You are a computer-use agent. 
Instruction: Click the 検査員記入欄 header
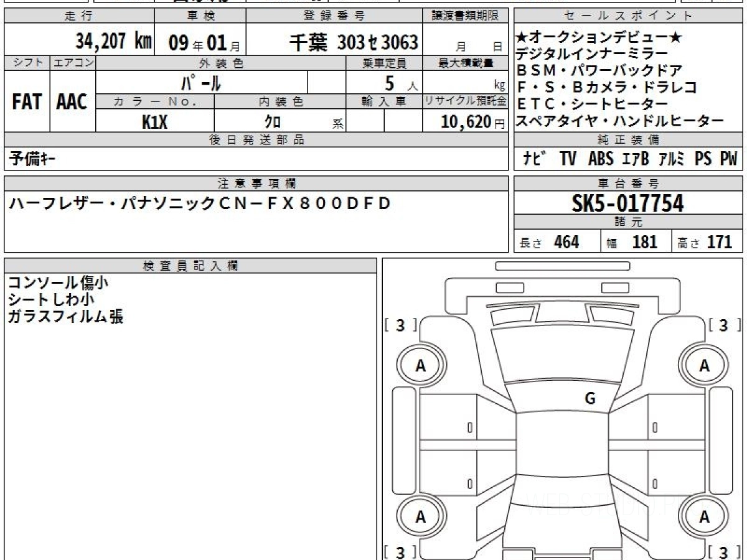pos(190,266)
